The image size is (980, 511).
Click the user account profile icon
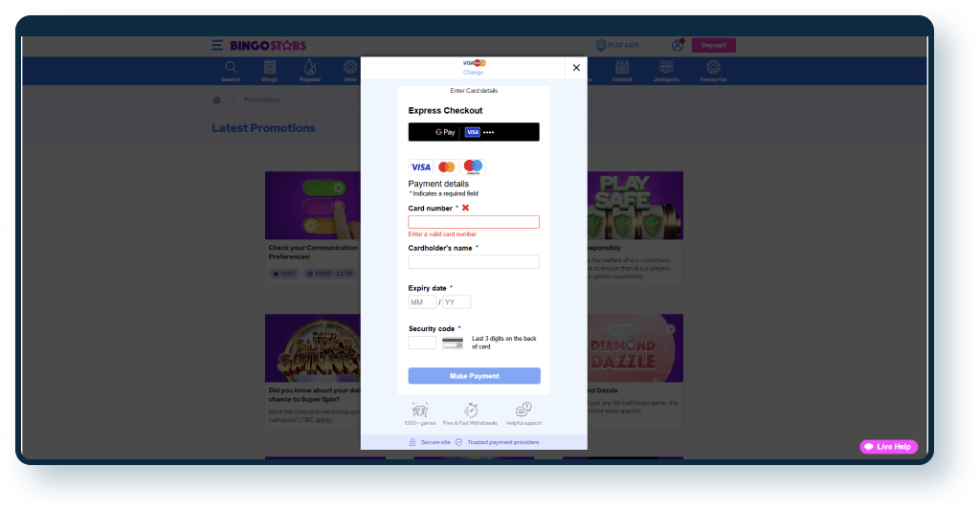pyautogui.click(x=678, y=45)
